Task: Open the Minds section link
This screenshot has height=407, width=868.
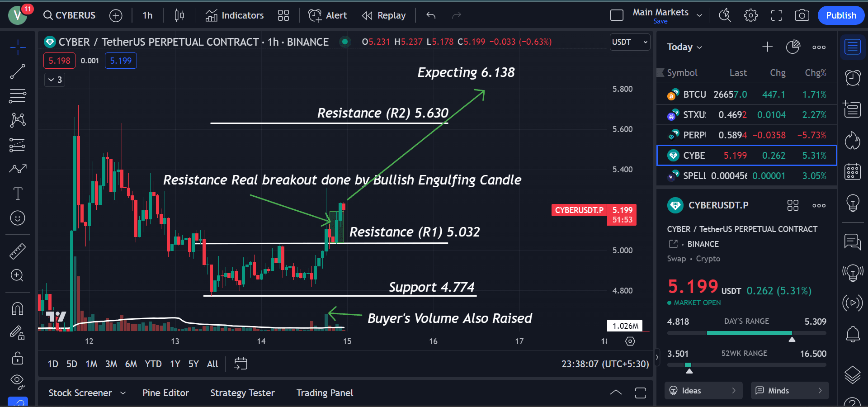Action: [x=789, y=391]
